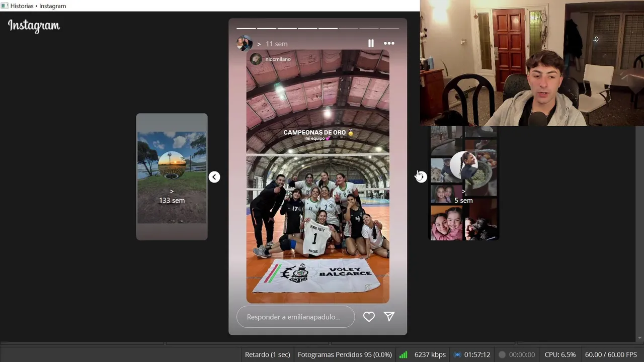The height and width of the screenshot is (362, 644).
Task: Click the recording indicator dot icon
Action: tap(502, 354)
